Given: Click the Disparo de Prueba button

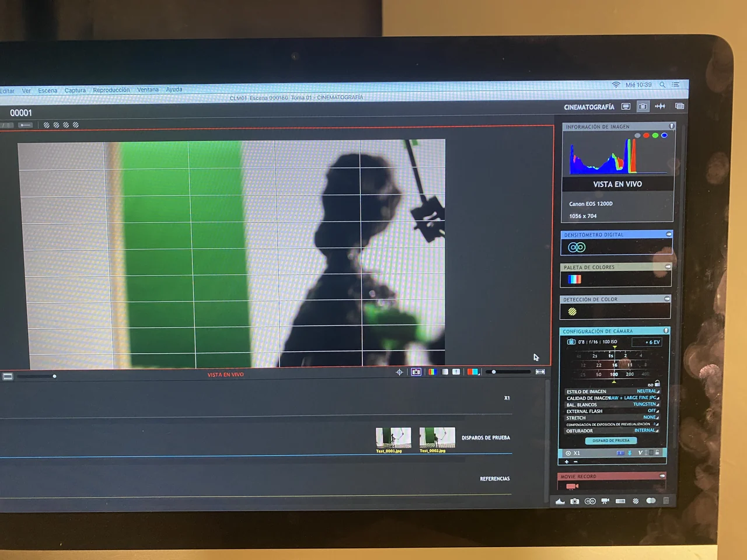Looking at the screenshot, I should 611,440.
